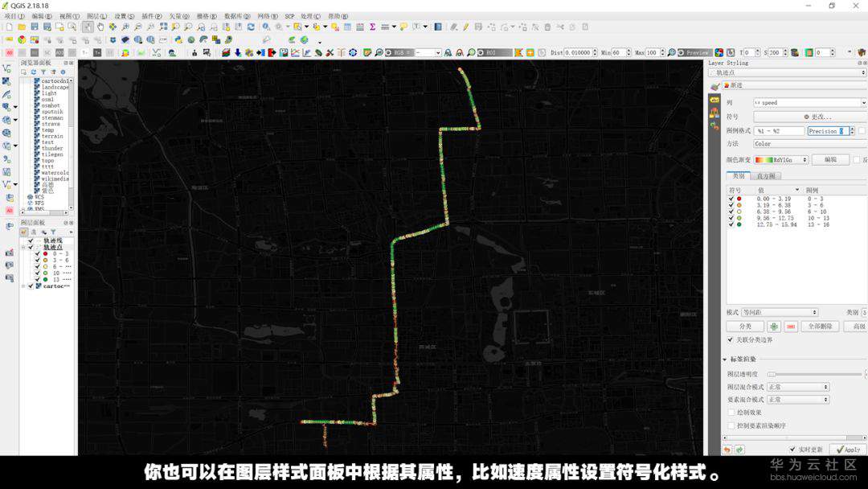Open the 轨迹点 layer selector dropdown
Screen dimensions: 868x489
(788, 72)
